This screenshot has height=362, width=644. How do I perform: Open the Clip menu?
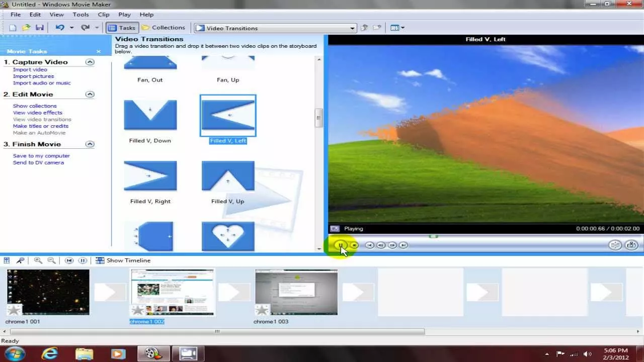tap(104, 15)
